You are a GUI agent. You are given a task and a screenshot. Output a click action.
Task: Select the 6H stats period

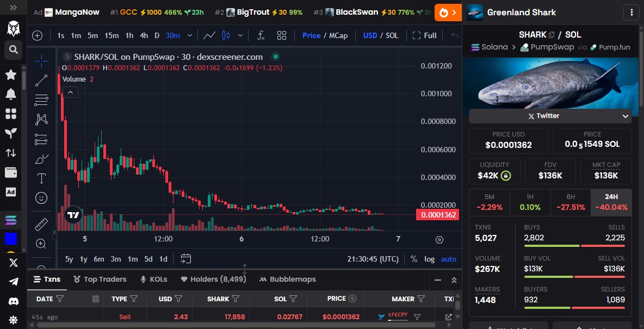coord(571,202)
